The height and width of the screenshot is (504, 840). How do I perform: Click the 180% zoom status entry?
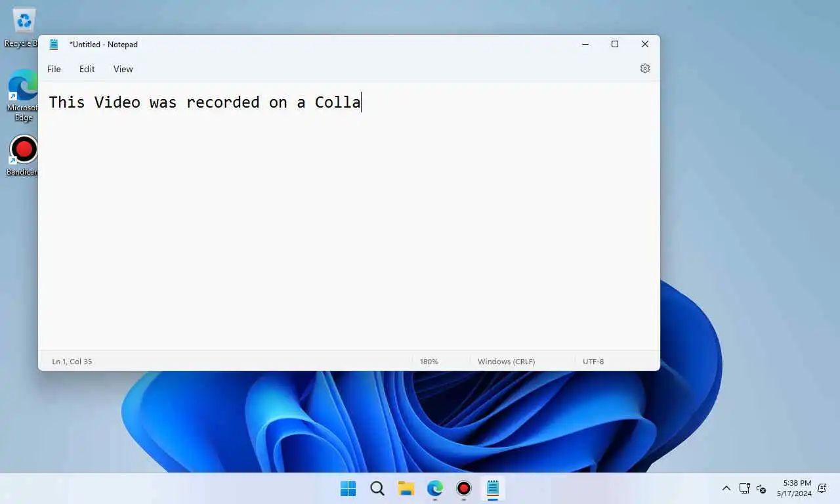pyautogui.click(x=429, y=362)
